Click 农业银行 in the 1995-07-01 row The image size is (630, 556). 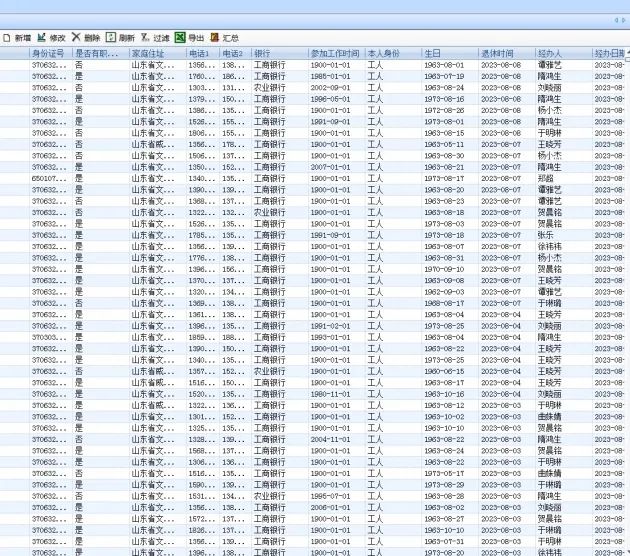[x=270, y=496]
